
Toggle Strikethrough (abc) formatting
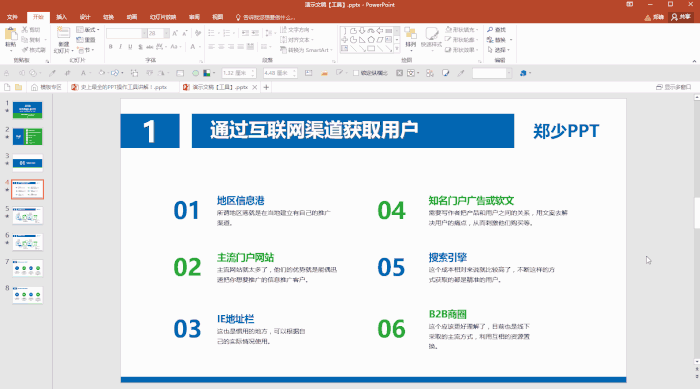[x=150, y=46]
